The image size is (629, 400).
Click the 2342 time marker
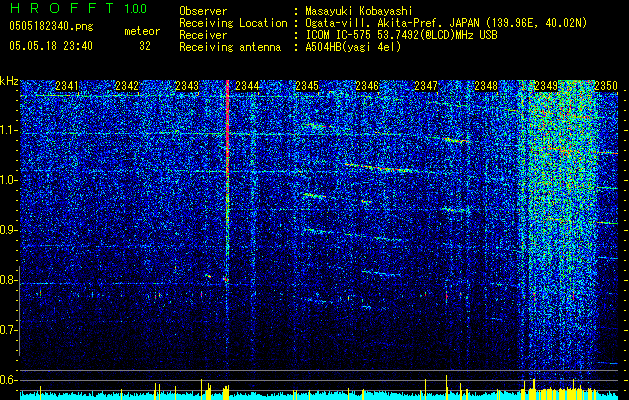pyautogui.click(x=127, y=86)
